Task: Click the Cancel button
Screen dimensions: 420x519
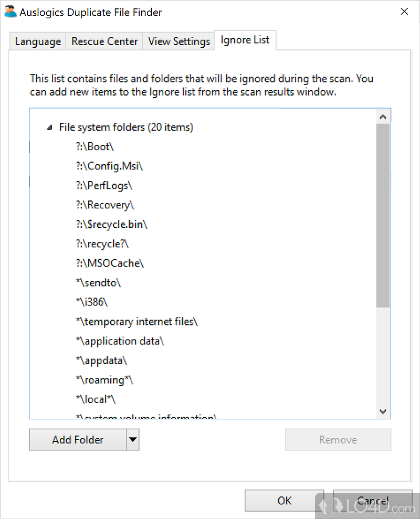Action: point(372,501)
